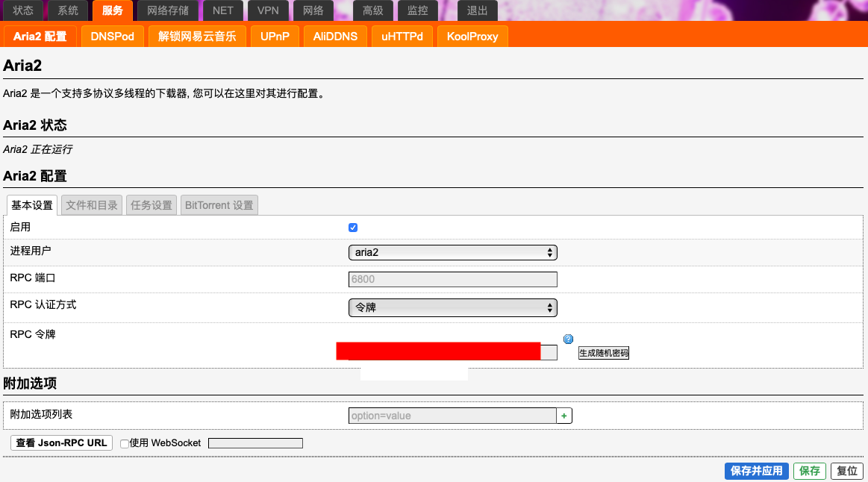Click the 保存并应用 button
The height and width of the screenshot is (482, 868).
click(x=757, y=471)
